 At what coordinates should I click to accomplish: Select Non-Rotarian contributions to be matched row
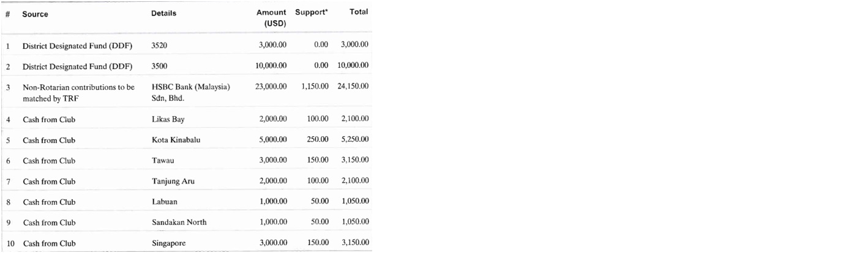coord(187,92)
